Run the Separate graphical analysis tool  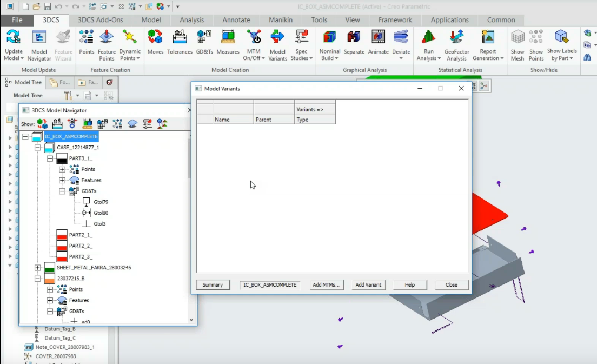[354, 38]
